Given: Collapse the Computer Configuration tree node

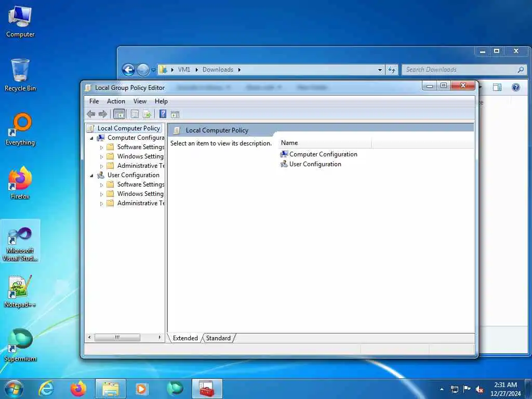Looking at the screenshot, I should pos(91,138).
